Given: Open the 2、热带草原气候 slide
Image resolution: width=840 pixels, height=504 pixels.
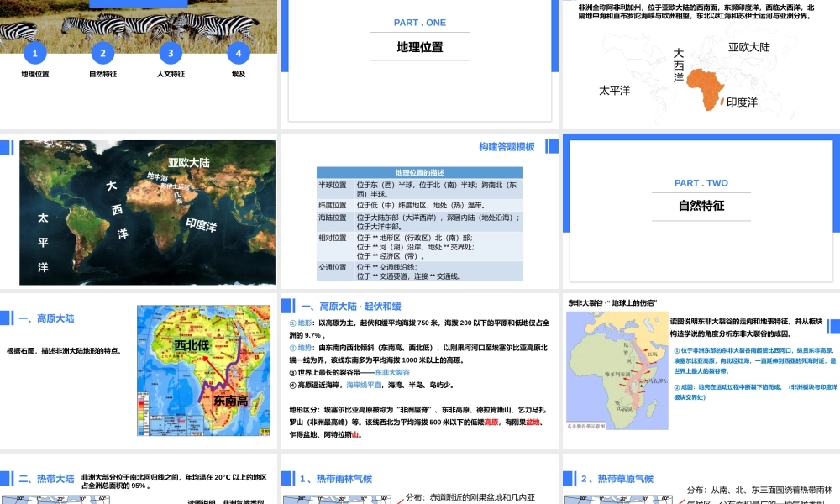Looking at the screenshot, I should point(617,479).
